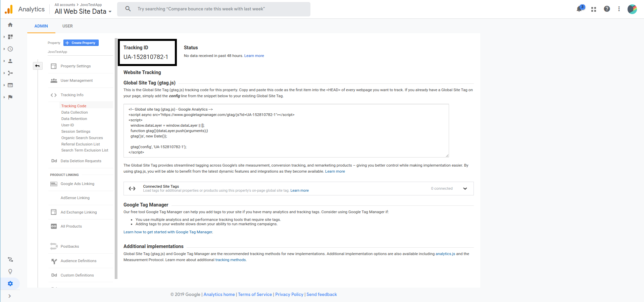The height and width of the screenshot is (302, 644).
Task: Open Discover lightbulb icon
Action: click(x=10, y=271)
